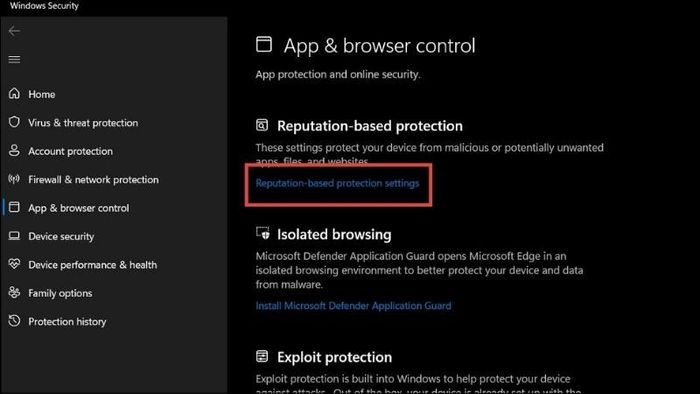Screen dimensions: 700x394
Task: Click the Protection history clock icon
Action: (14, 321)
